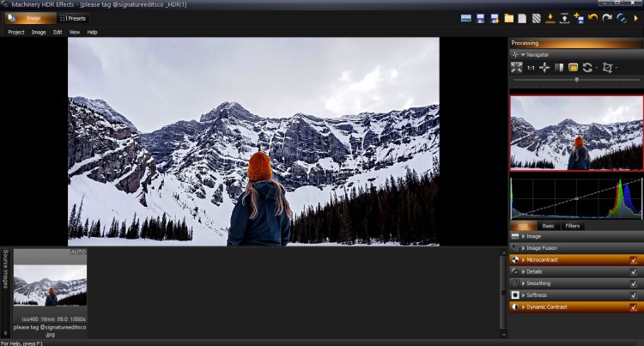Click the Save project floppy disk icon

pyautogui.click(x=480, y=18)
